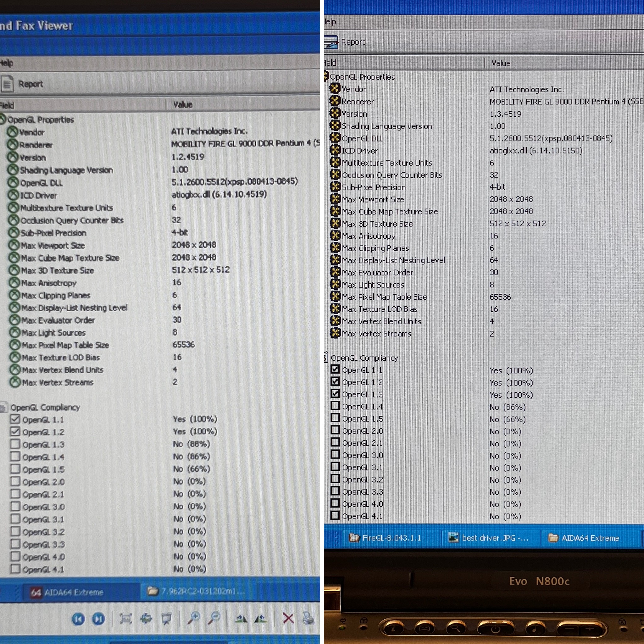Viewport: 644px width, 644px height.
Task: Click the Value column header in right window
Action: click(501, 63)
